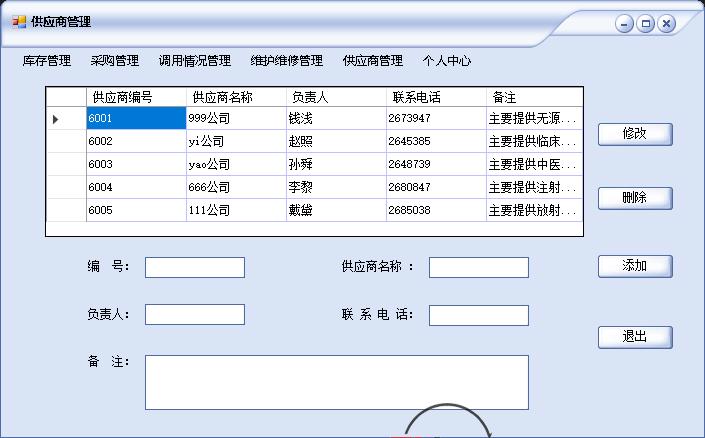Click the 删除 button

tap(635, 198)
